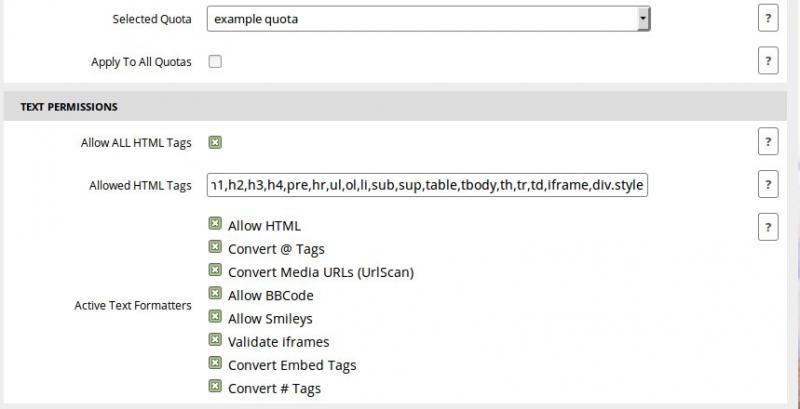
Task: Click the Selected Quota dropdown arrow
Action: pos(643,19)
